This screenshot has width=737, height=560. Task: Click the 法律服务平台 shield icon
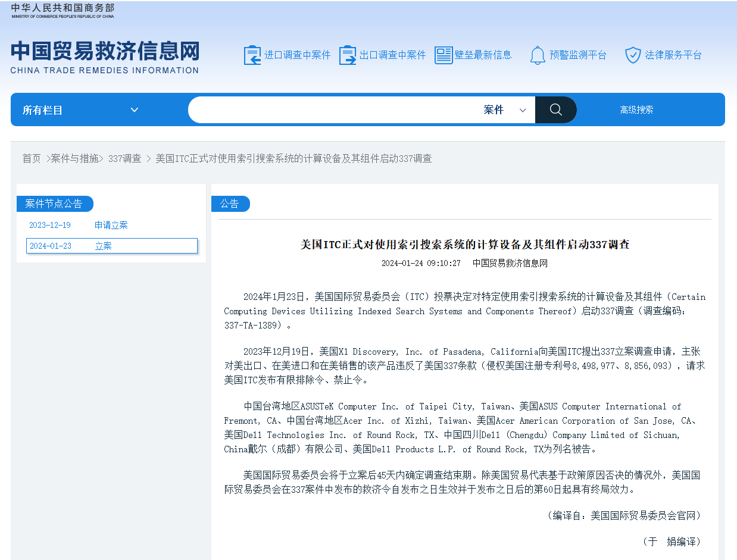633,55
